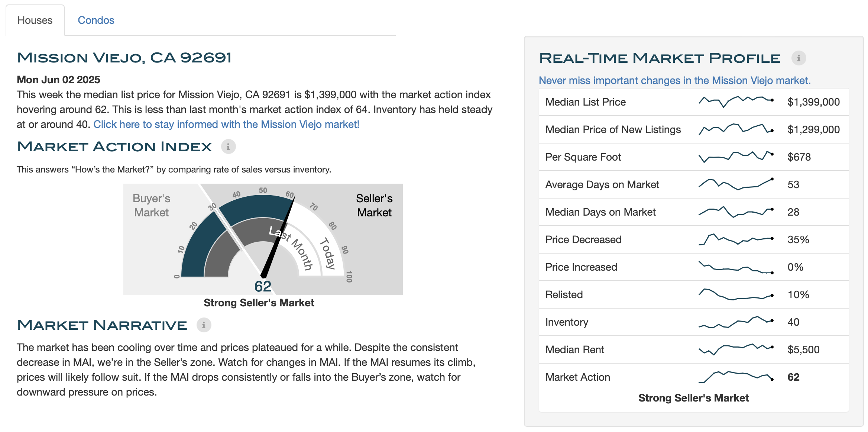The image size is (868, 432).
Task: Click the Inventory trend sparkline
Action: click(736, 322)
